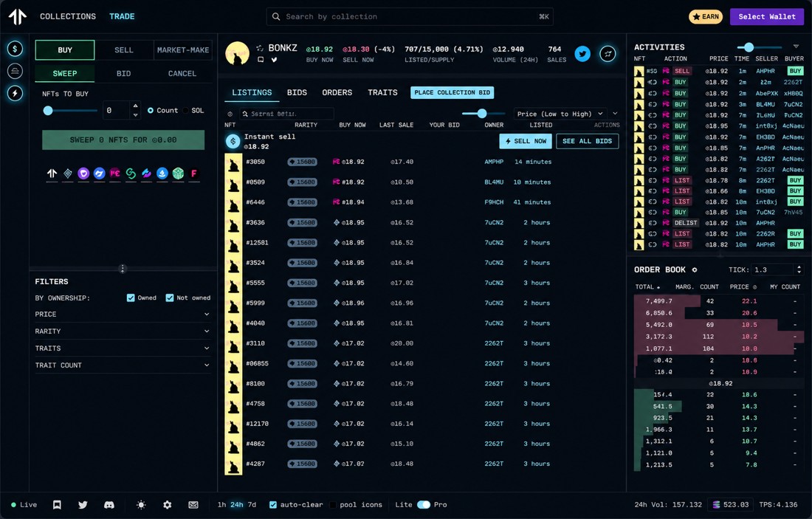Select the green chain-link marketplace icon
This screenshot has width=812, height=519.
pyautogui.click(x=131, y=173)
